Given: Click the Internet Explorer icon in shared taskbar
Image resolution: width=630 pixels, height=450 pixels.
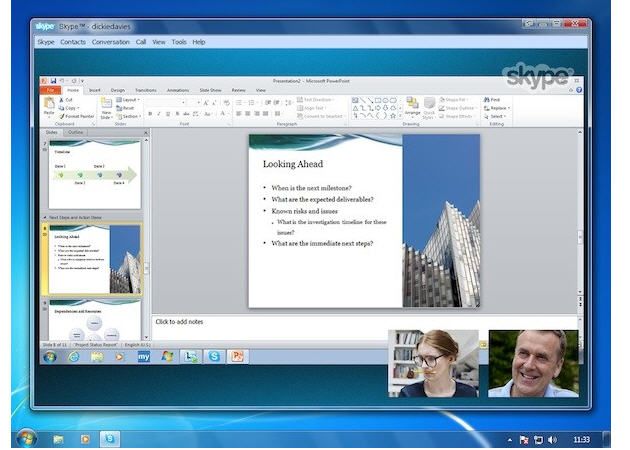Looking at the screenshot, I should [x=73, y=356].
